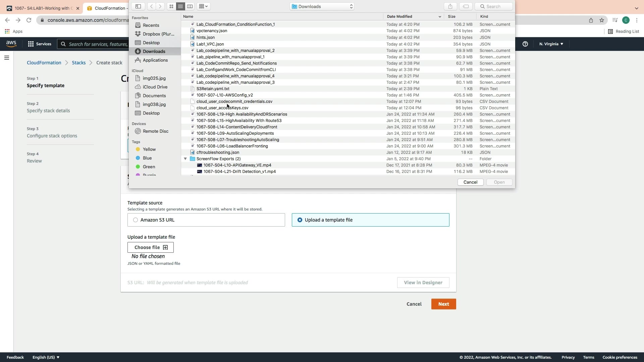Select Upload a template file radio
The height and width of the screenshot is (362, 644).
point(300,220)
